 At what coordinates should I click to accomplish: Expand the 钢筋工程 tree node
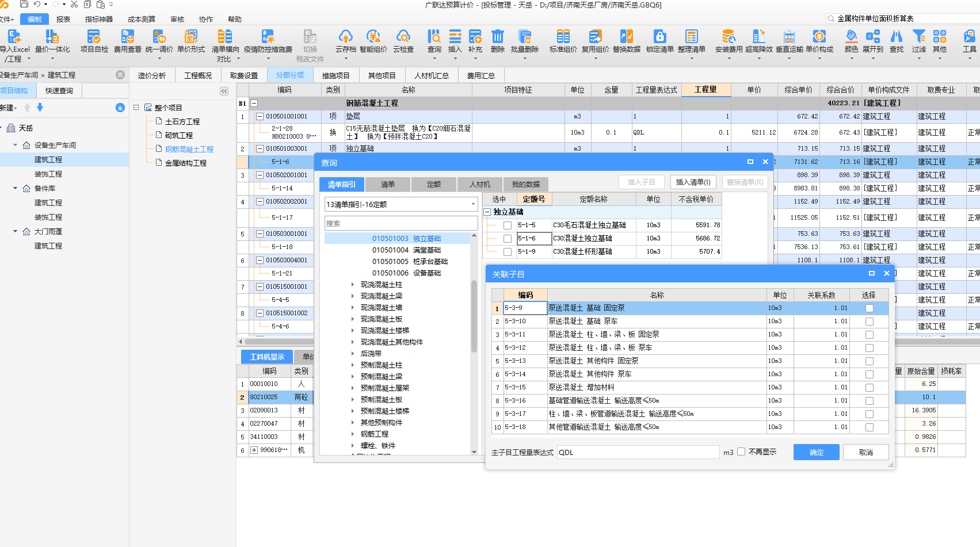point(353,434)
